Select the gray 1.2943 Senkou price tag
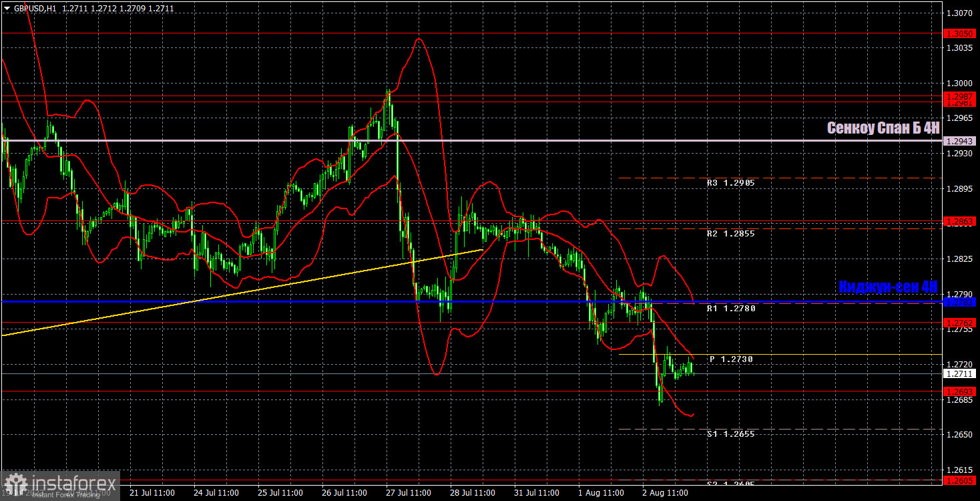Viewport: 980px width, 501px height. coord(960,142)
